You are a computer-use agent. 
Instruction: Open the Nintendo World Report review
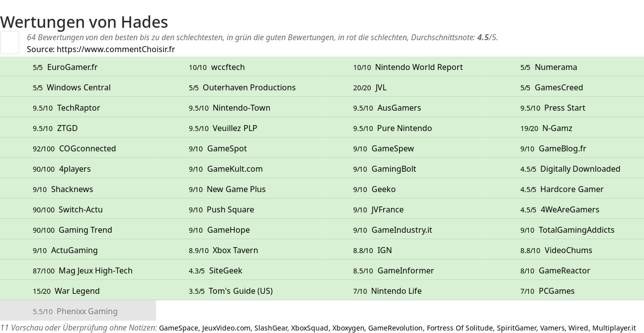click(408, 67)
